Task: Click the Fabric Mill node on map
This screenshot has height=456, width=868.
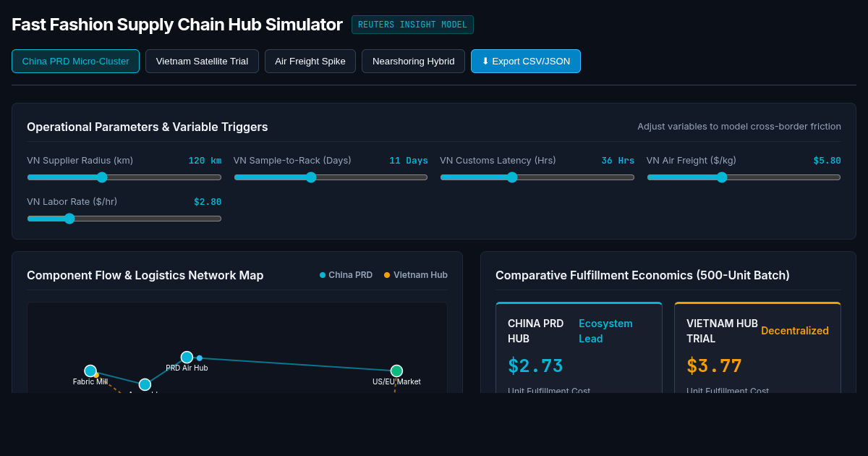Action: (x=90, y=371)
